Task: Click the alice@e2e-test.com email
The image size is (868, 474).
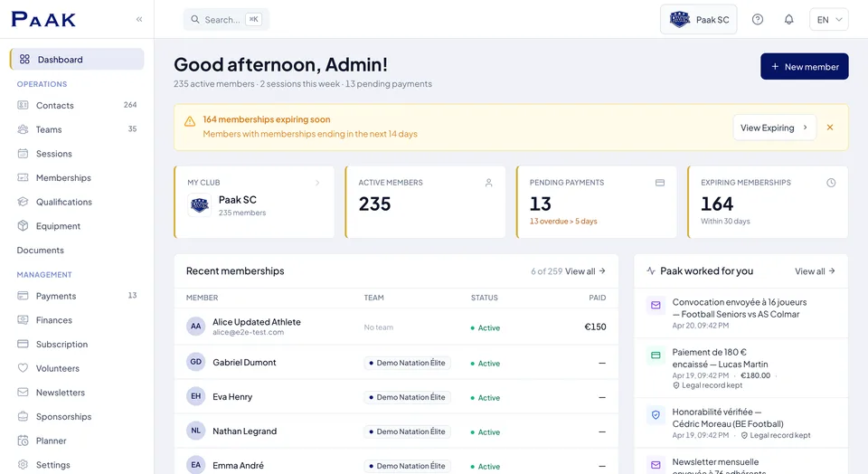Action: click(x=248, y=332)
